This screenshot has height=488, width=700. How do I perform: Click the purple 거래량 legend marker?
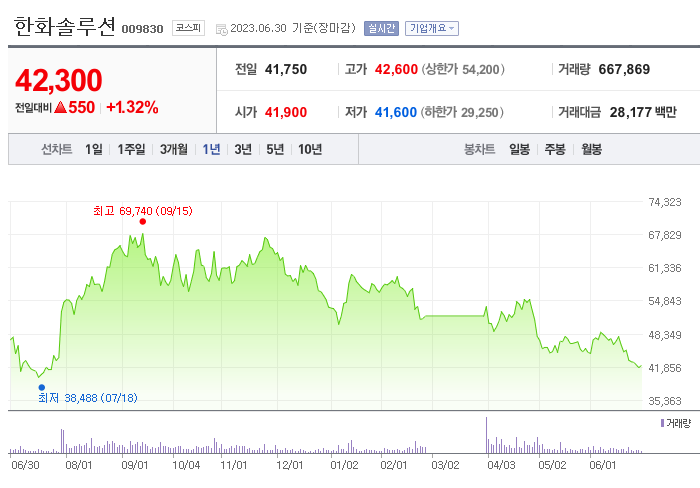pyautogui.click(x=662, y=423)
